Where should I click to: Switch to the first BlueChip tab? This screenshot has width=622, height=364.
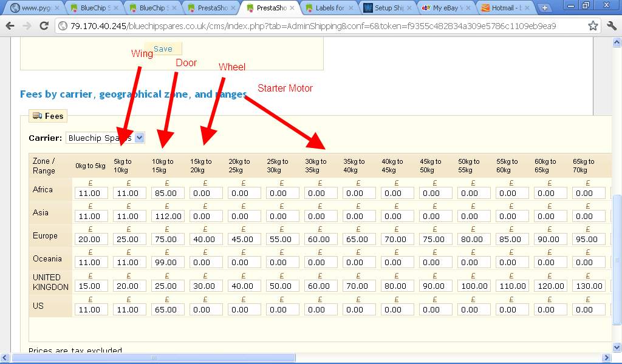(x=94, y=8)
